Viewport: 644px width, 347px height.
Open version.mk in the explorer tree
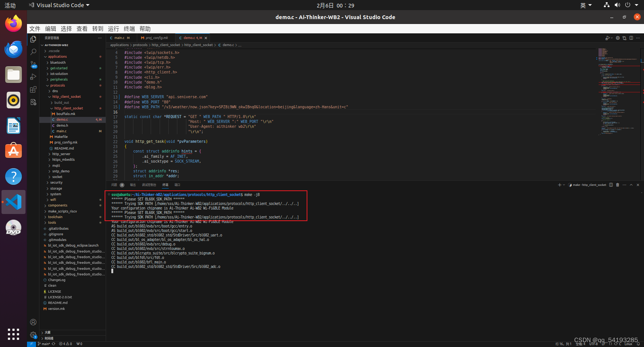point(72,309)
